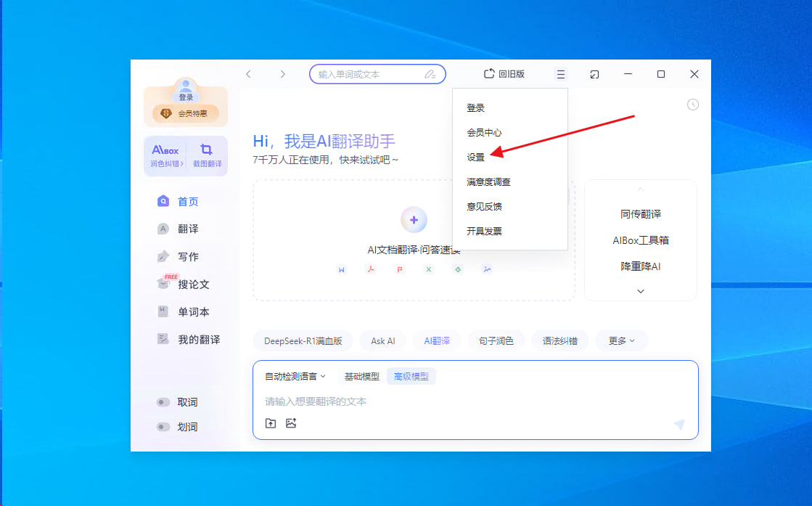Viewport: 812px width, 506px height.
Task: Select 语法纠错 chip
Action: (x=559, y=340)
